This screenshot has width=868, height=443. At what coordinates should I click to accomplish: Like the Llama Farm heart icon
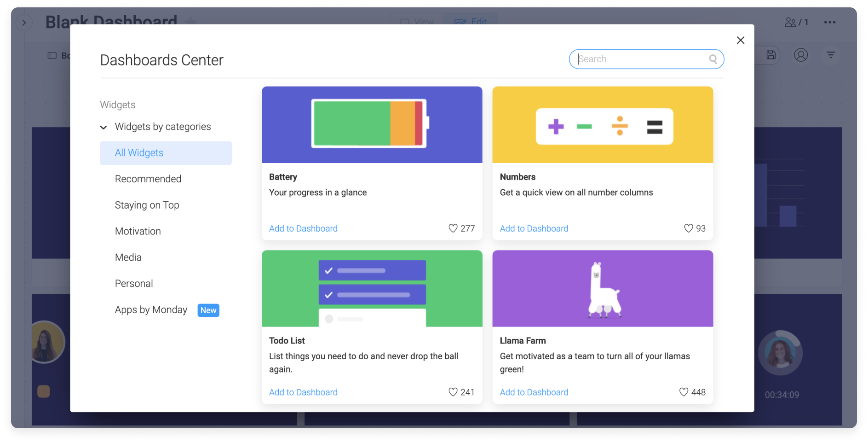[684, 392]
